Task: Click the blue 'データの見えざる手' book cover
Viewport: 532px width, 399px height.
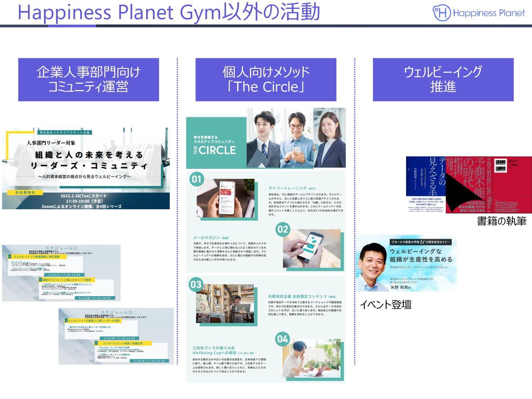Action: [426, 185]
